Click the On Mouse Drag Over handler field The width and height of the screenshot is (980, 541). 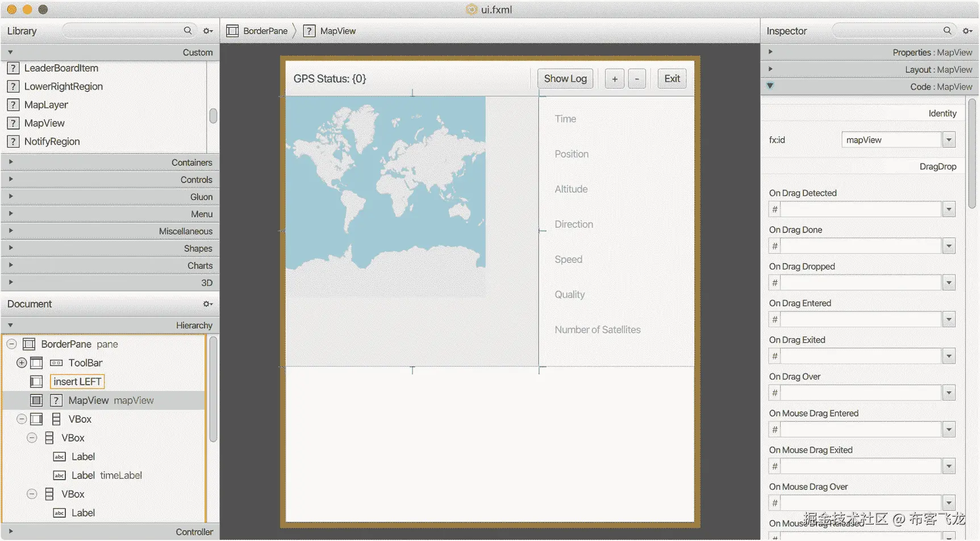(x=861, y=503)
